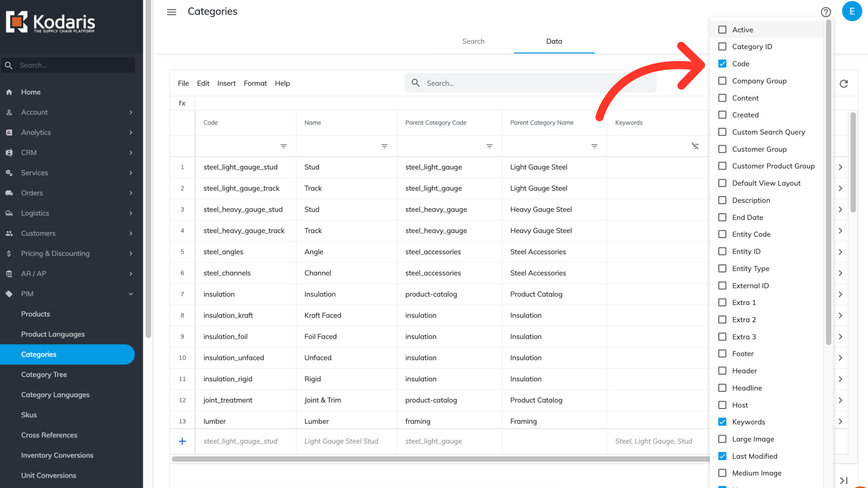Click the refresh icon in toolbar
This screenshot has width=868, height=488.
click(x=844, y=84)
